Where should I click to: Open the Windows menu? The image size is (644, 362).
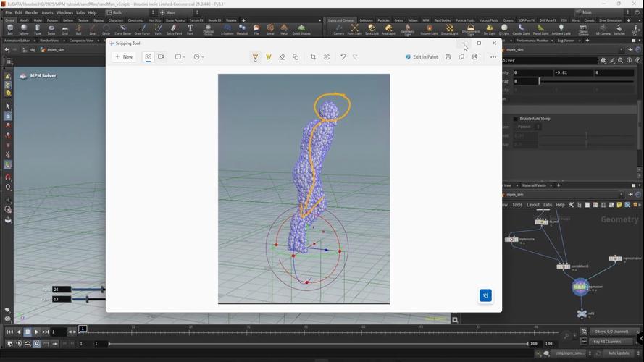[64, 12]
